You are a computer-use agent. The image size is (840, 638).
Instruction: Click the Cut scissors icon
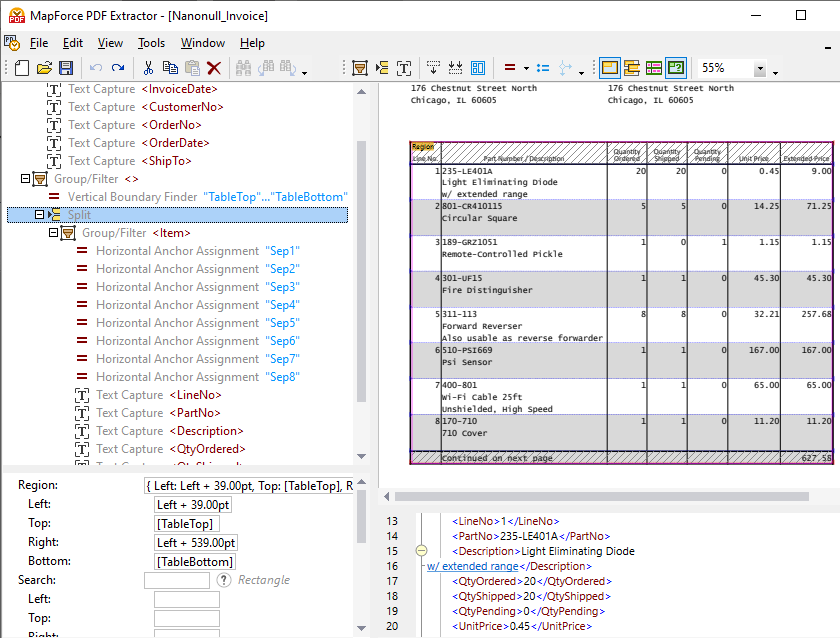click(148, 68)
